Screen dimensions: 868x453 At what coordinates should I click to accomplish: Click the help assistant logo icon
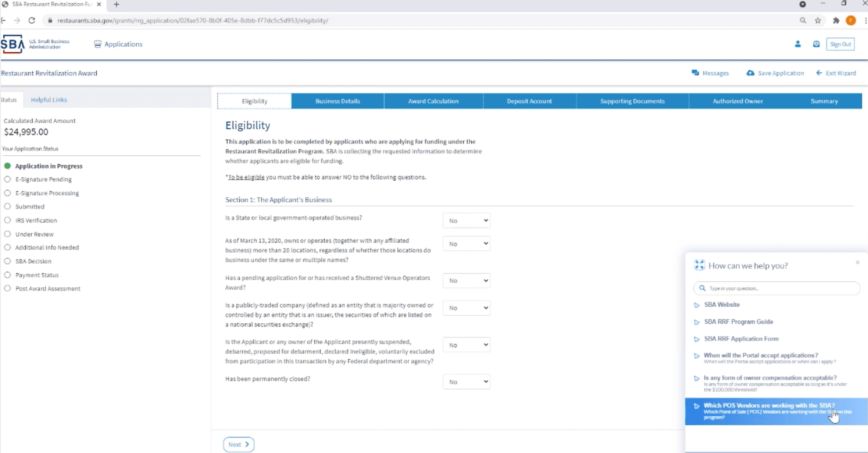699,265
